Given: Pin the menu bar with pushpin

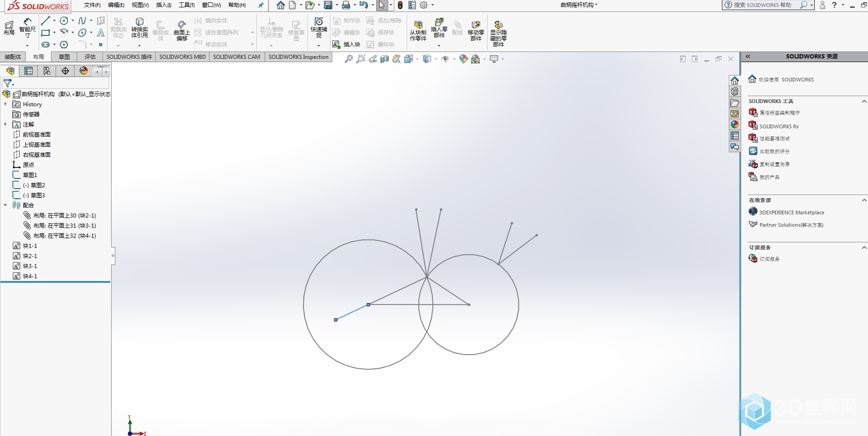Looking at the screenshot, I should point(261,5).
